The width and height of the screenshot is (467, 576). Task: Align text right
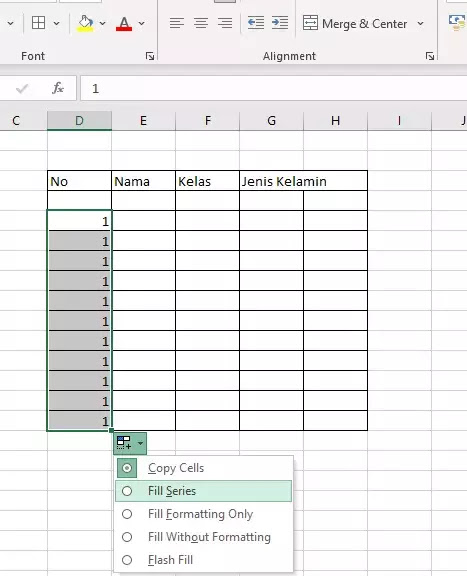tap(225, 23)
